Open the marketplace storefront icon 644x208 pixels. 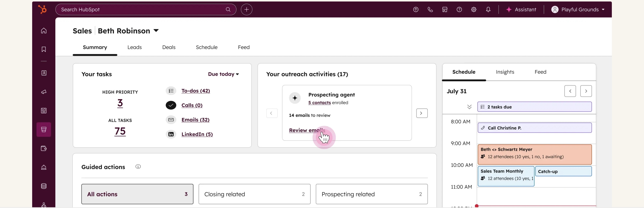pos(445,10)
